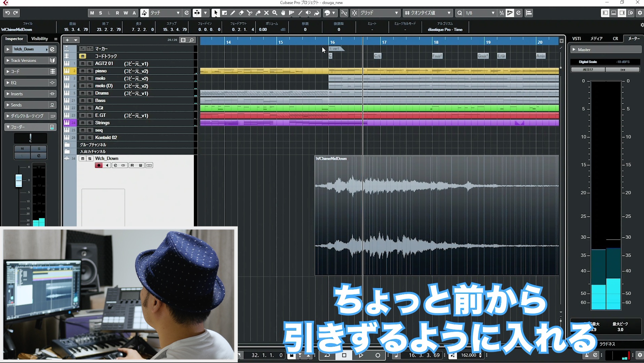
Task: Solo the Bass track
Action: tap(90, 101)
